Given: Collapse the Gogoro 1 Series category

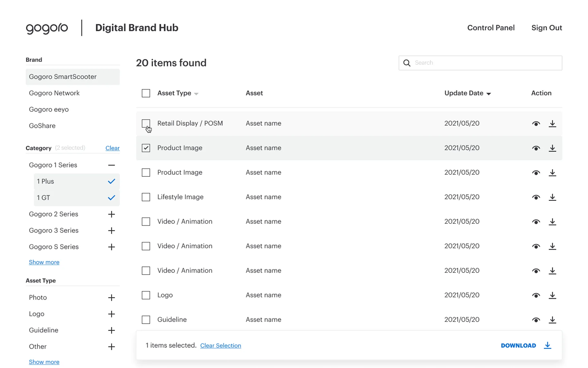Looking at the screenshot, I should click(111, 165).
